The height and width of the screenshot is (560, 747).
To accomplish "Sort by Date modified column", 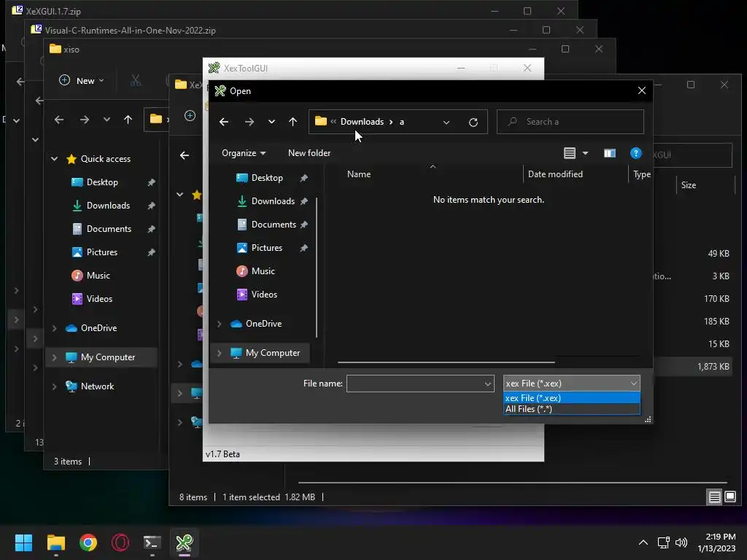I will tap(555, 174).
